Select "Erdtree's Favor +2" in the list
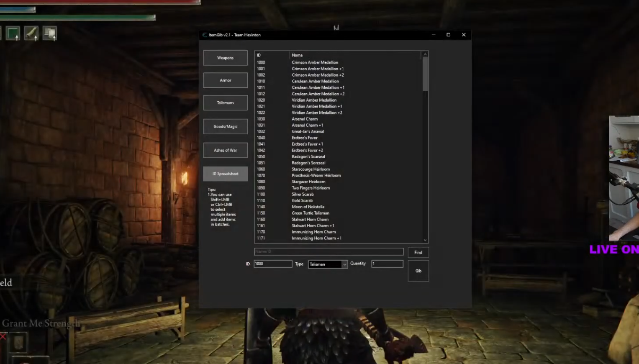639x364 pixels. pos(338,150)
